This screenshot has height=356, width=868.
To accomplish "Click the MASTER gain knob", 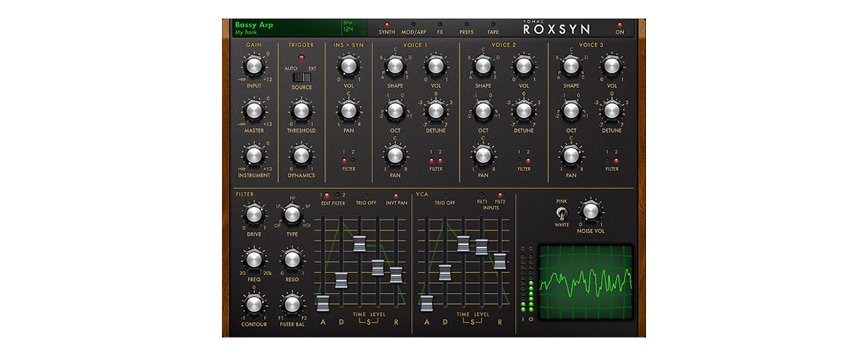I will click(x=254, y=111).
